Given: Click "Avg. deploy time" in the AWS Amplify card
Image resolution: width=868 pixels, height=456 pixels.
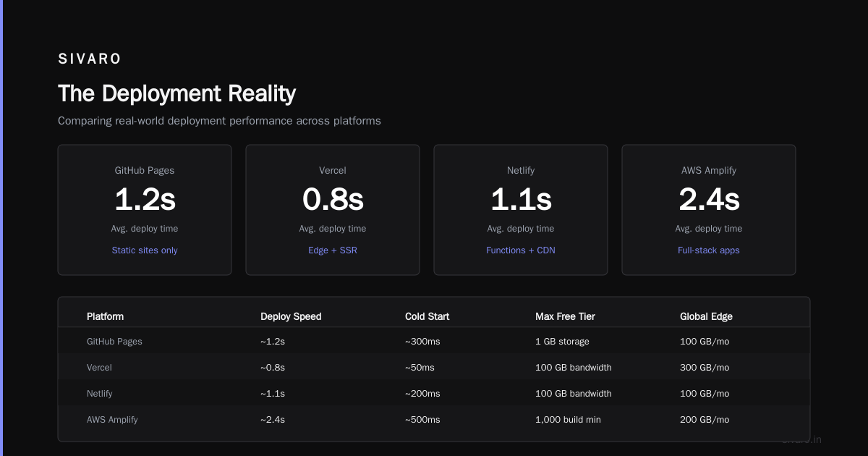Looking at the screenshot, I should tap(709, 229).
